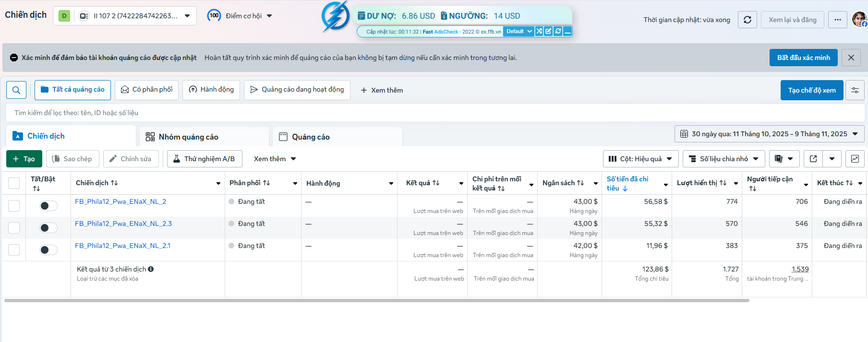868x342 pixels.
Task: Click the green Tạo create button
Action: coord(24,159)
